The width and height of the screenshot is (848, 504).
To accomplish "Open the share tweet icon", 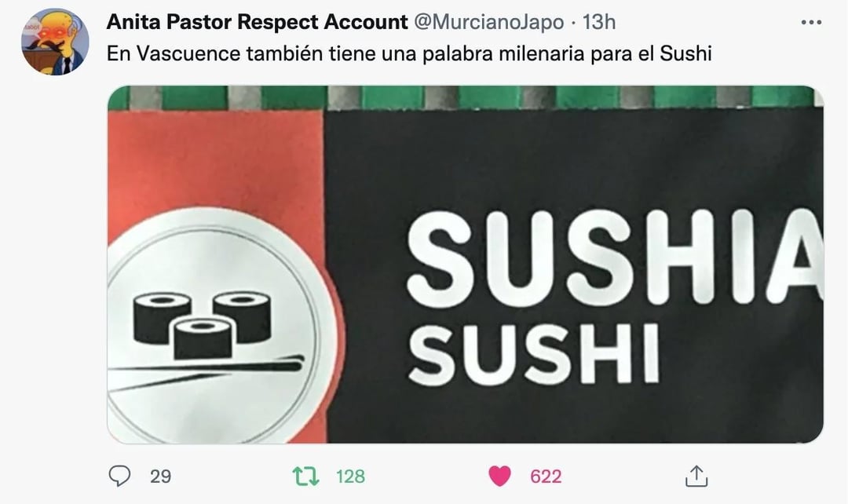I will (x=696, y=476).
